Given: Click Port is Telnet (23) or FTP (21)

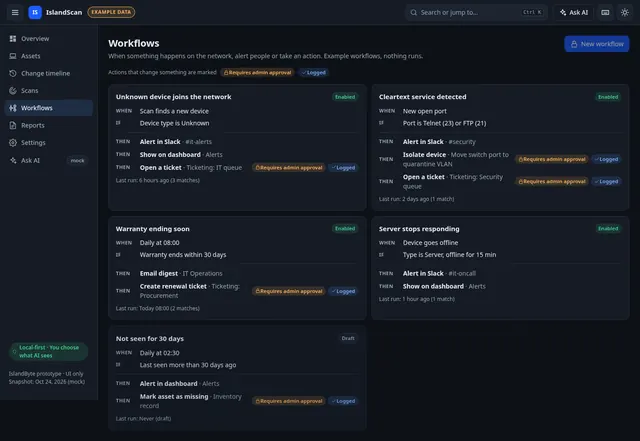Looking at the screenshot, I should [x=444, y=123].
